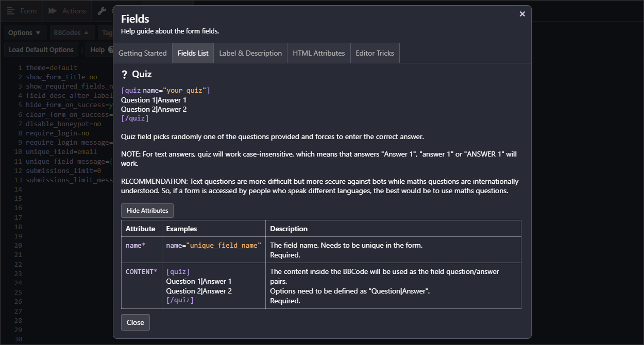644x345 pixels.
Task: Select the Fields List tab
Action: [x=193, y=53]
